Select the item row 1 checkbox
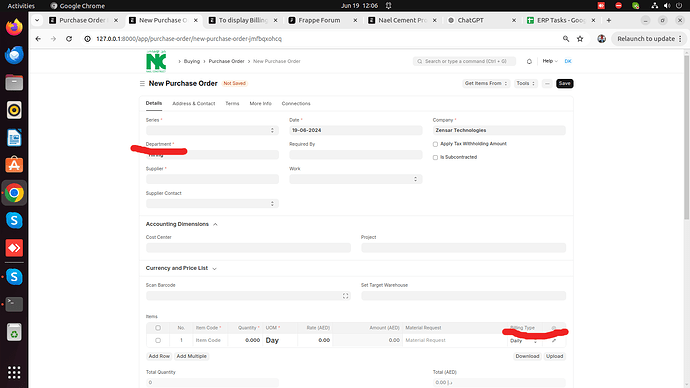 click(158, 340)
